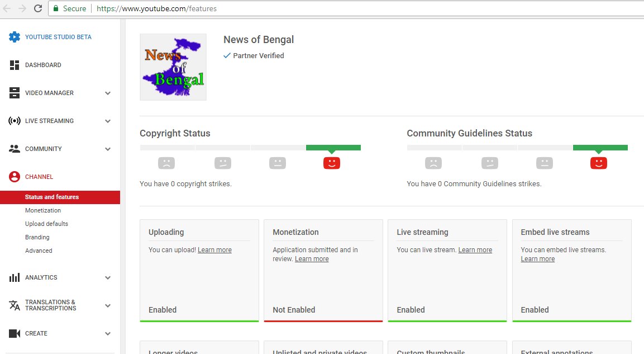Click 'Enabled' status in Live streaming card
644x354 pixels.
point(411,310)
